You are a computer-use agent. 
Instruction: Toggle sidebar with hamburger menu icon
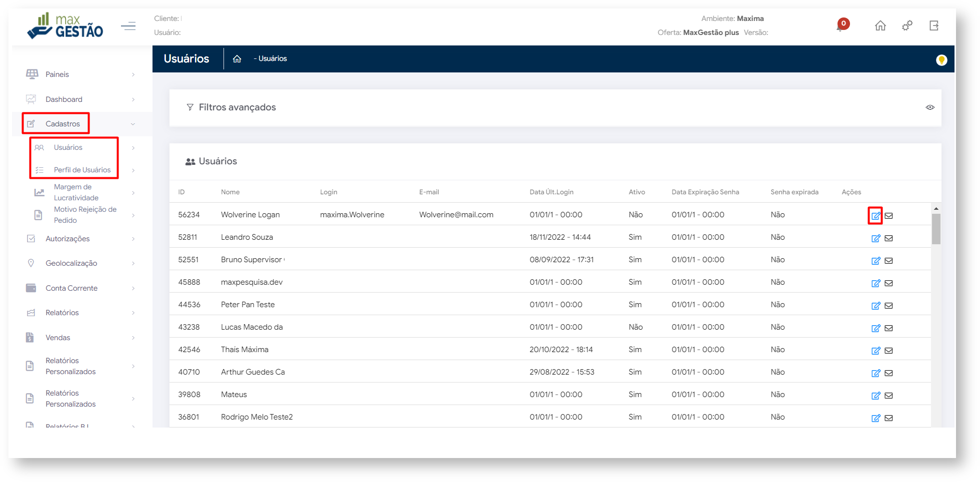coord(128,26)
